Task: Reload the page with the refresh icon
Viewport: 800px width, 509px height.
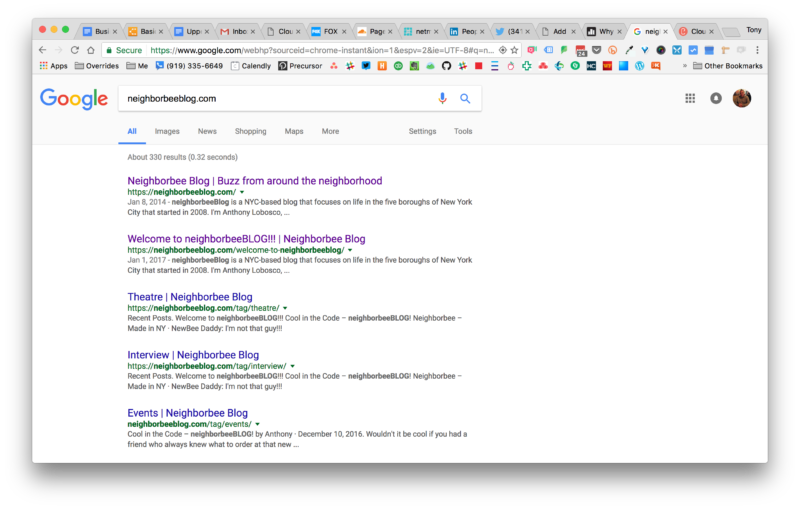Action: click(x=74, y=50)
